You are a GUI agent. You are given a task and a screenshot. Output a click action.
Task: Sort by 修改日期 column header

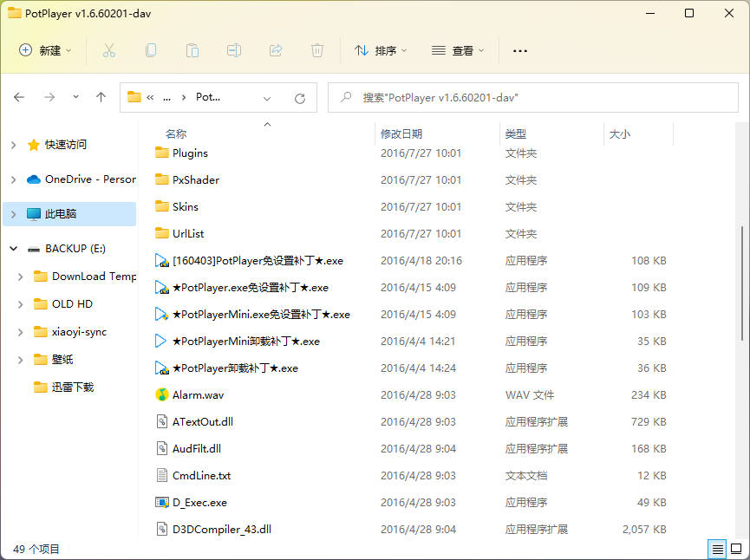pos(401,133)
